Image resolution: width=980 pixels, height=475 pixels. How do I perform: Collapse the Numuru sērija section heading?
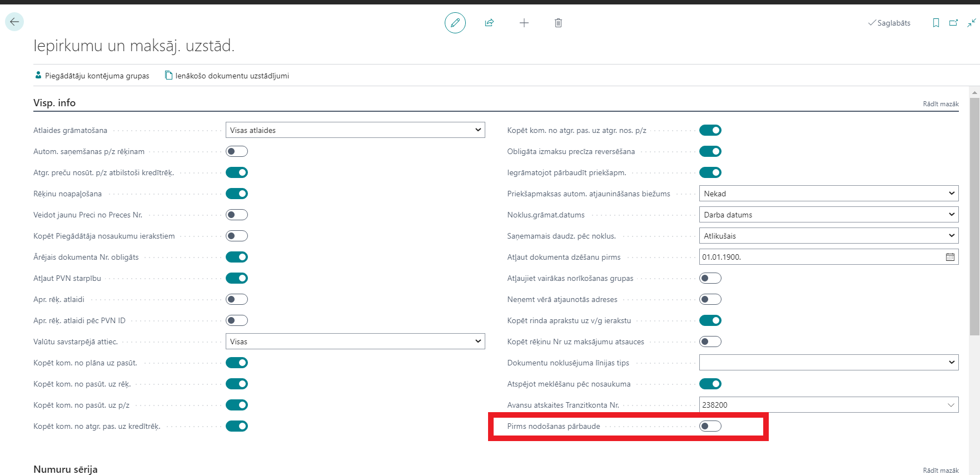coord(66,469)
